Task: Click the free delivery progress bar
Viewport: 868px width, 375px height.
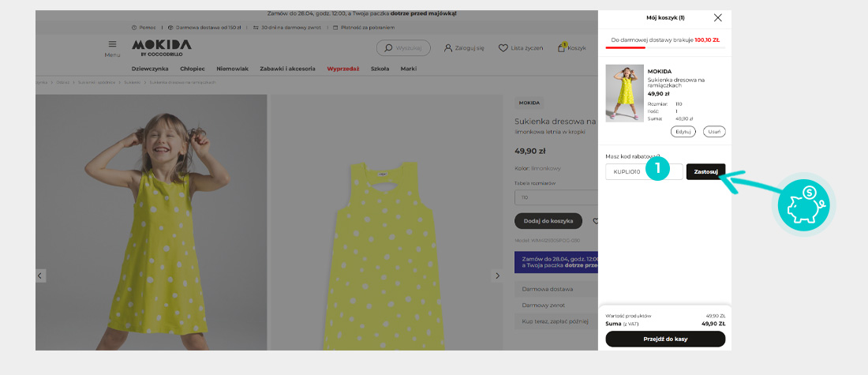Action: (665, 47)
